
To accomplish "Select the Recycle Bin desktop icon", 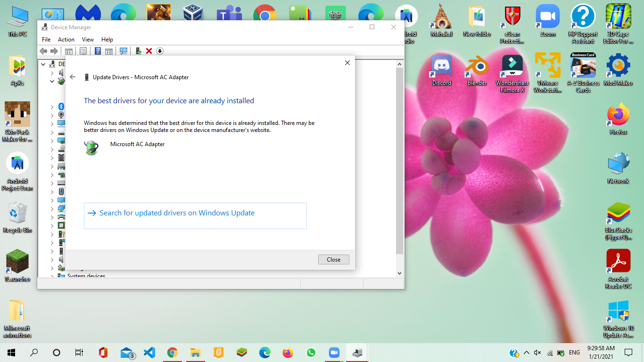I will [17, 217].
